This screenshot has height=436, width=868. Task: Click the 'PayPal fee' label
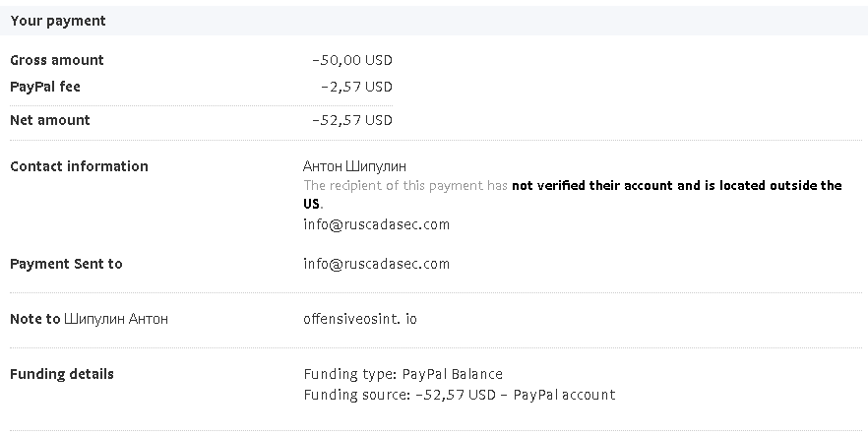tap(45, 87)
